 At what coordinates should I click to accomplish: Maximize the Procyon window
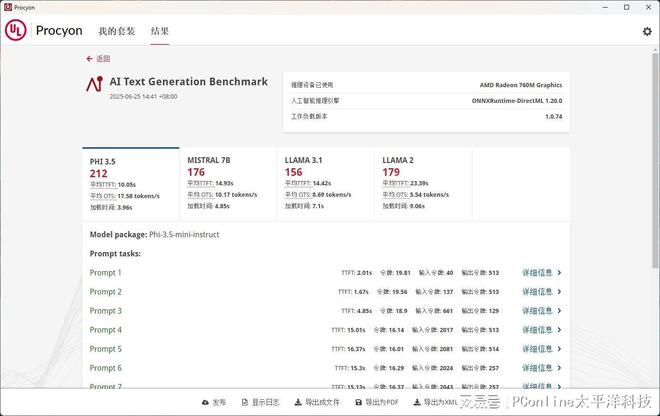(x=627, y=7)
